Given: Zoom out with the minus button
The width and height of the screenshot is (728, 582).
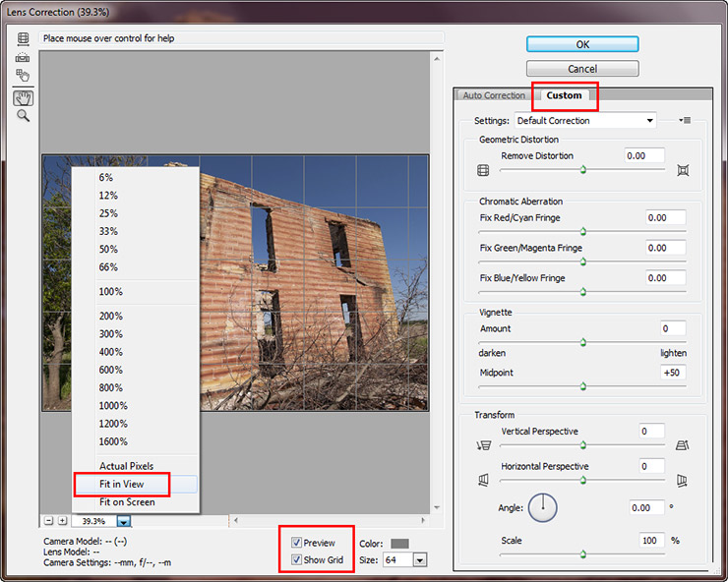Looking at the screenshot, I should click(49, 521).
